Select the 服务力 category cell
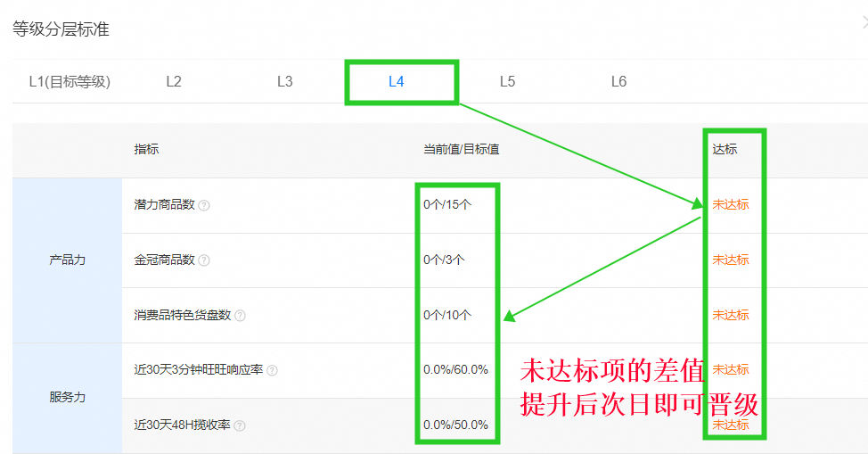Image resolution: width=868 pixels, height=454 pixels. [67, 398]
